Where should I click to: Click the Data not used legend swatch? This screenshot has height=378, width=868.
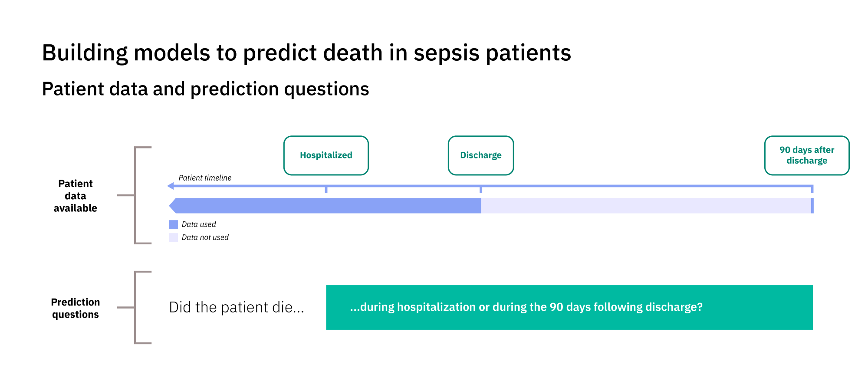click(173, 237)
